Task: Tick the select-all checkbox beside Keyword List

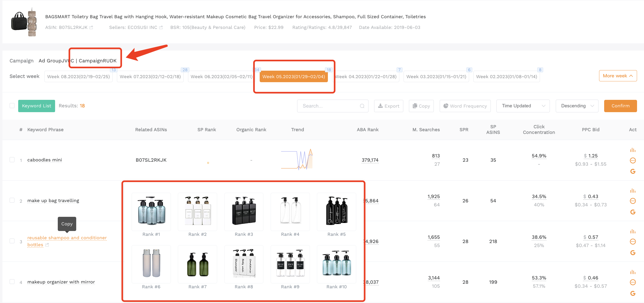Action: tap(12, 106)
